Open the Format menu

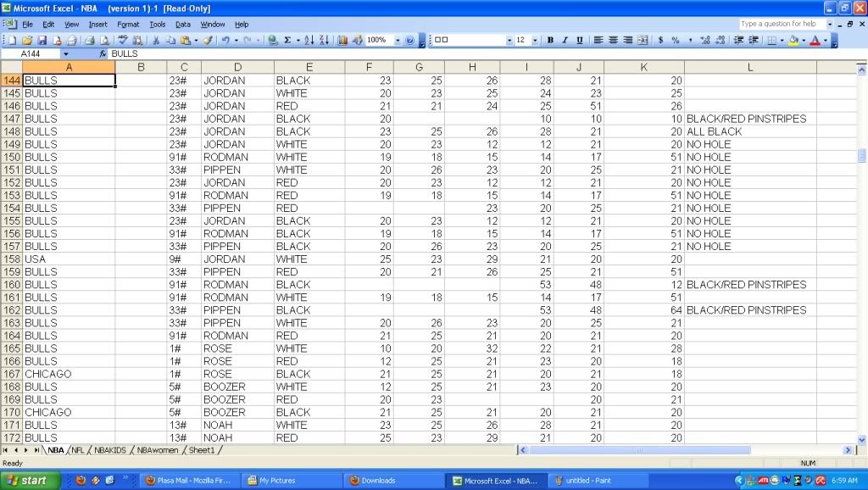click(128, 25)
